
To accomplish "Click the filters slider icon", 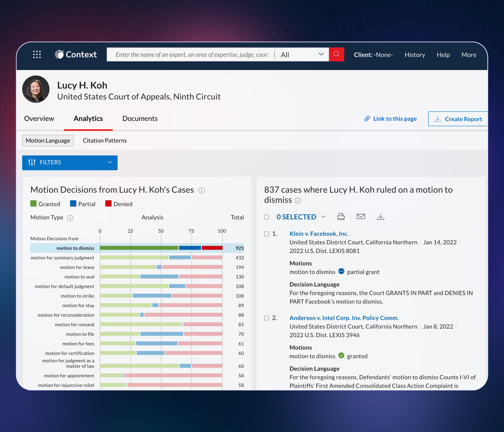I will tap(32, 162).
